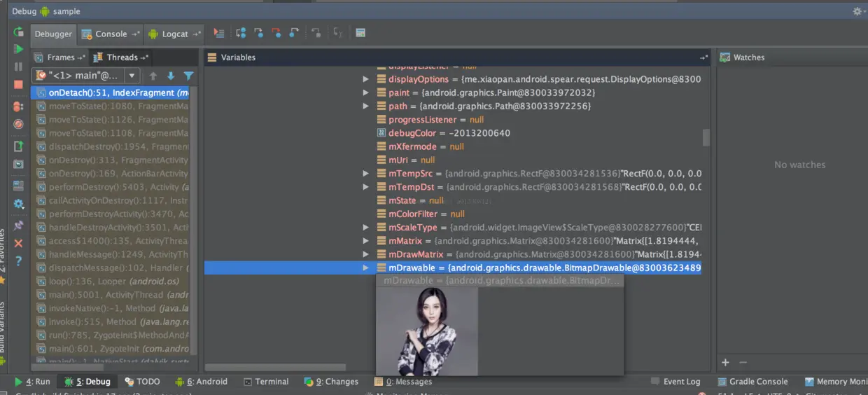Viewport: 868px width, 395px height.
Task: Expand the mDrawMatrix variable
Action: (365, 254)
